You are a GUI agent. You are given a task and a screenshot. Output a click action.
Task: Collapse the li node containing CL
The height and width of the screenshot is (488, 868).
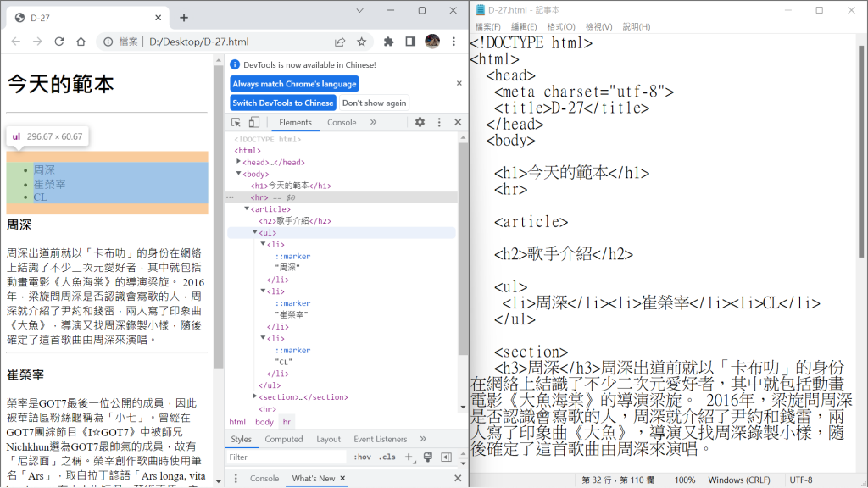263,337
